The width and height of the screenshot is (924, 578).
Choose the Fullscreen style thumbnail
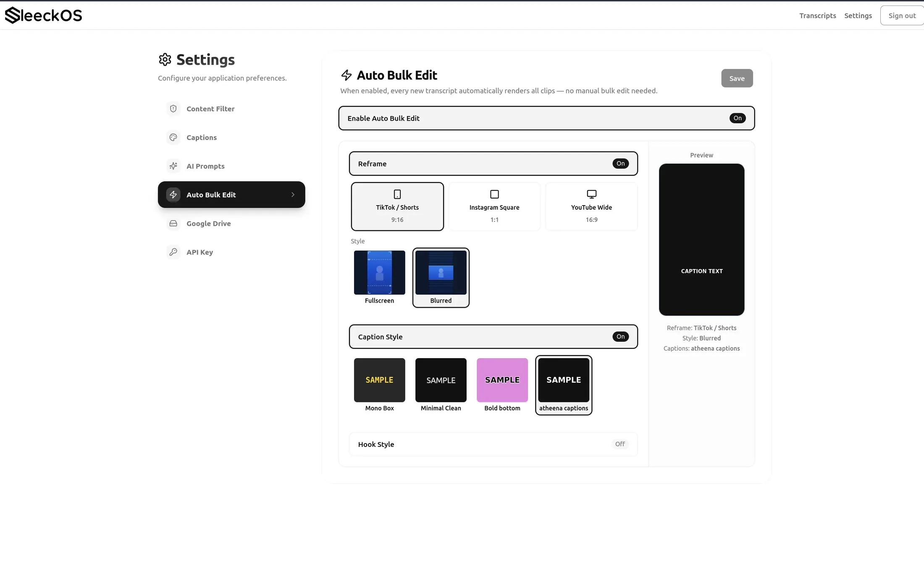379,272
